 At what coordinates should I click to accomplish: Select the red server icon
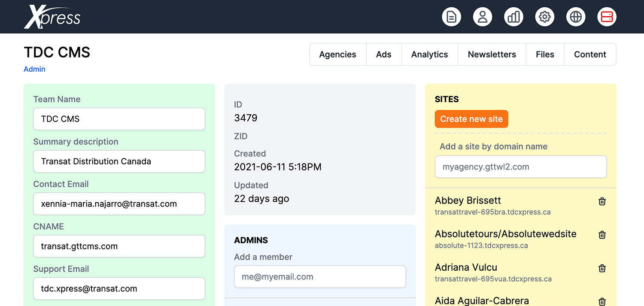coord(607,17)
